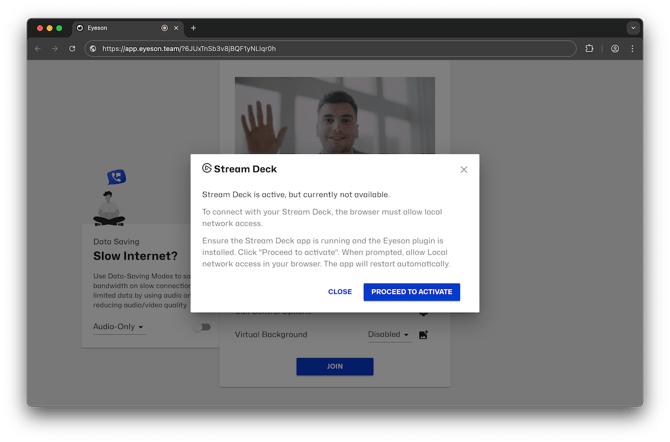Click the site info icon in address bar
Viewport: 670px width, 442px height.
tap(93, 49)
